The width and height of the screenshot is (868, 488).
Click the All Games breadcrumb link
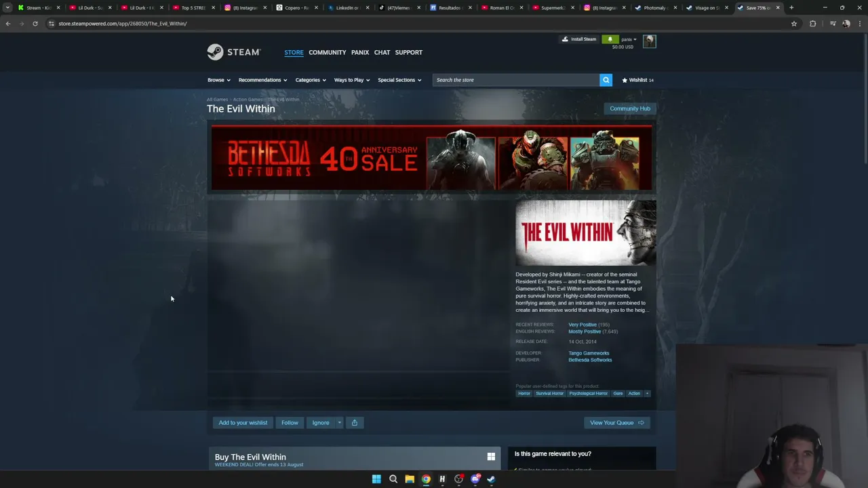[217, 100]
